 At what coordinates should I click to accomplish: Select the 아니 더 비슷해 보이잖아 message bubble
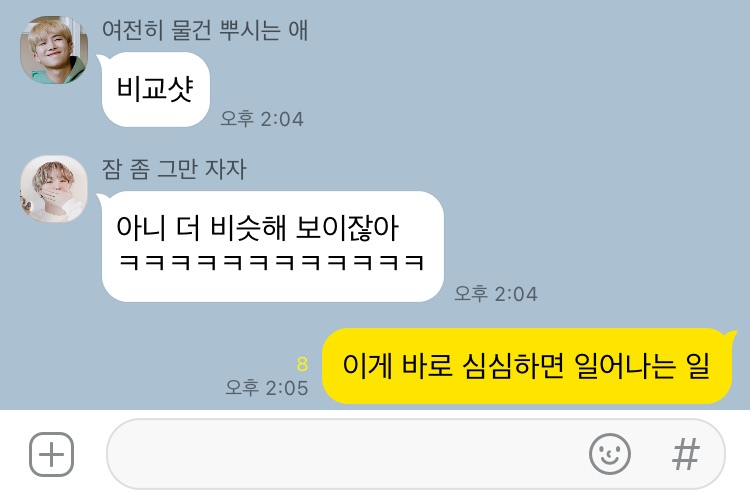272,246
